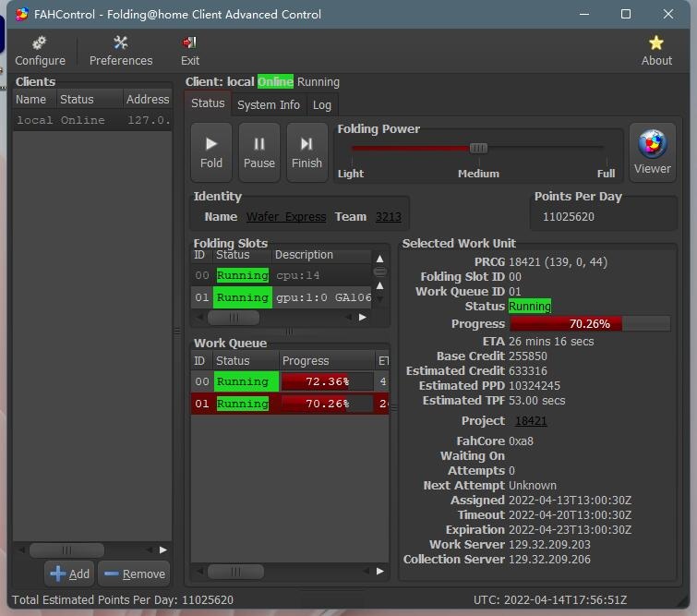Click Total Estimated Points Per Day text
697x616 pixels.
122,600
